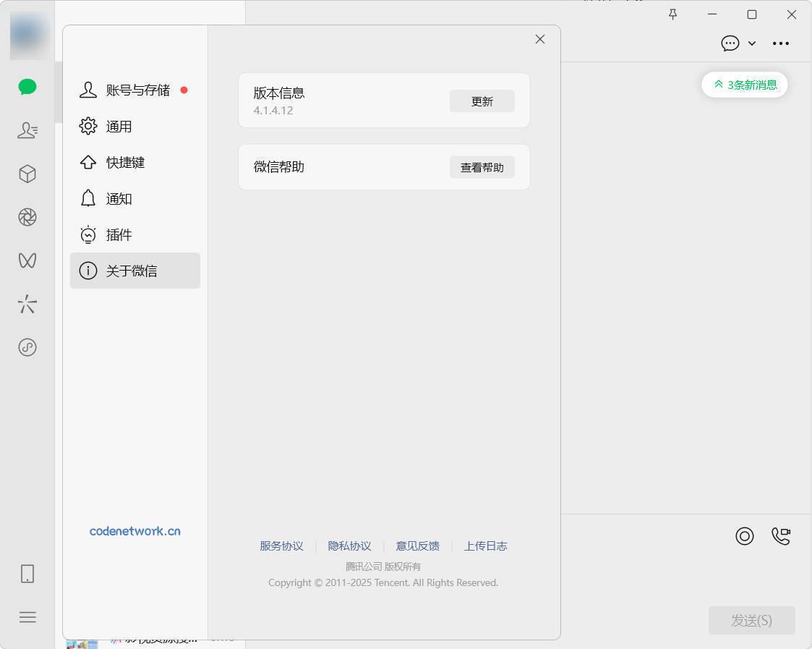Open the three-dot more options menu

[x=781, y=43]
